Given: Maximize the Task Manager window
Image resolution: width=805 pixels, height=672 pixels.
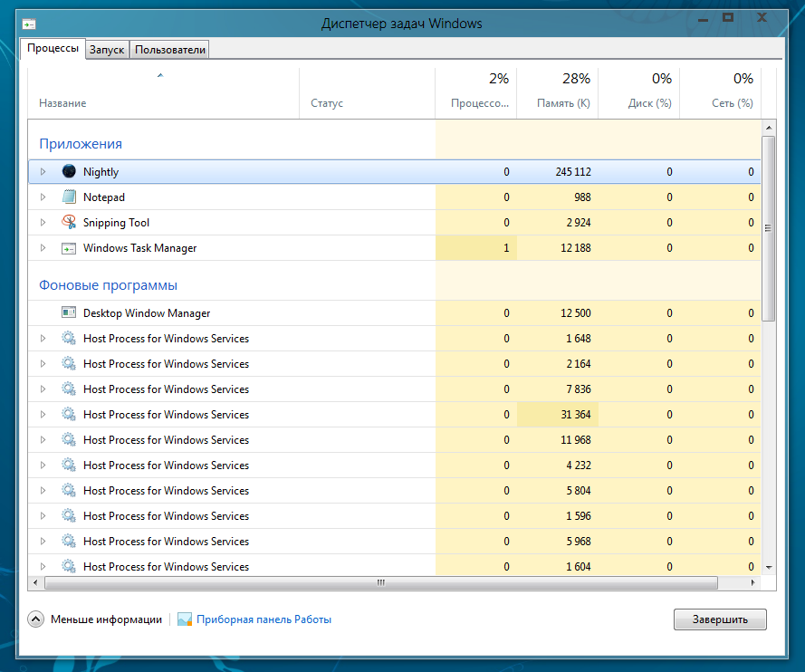Looking at the screenshot, I should pos(728,17).
